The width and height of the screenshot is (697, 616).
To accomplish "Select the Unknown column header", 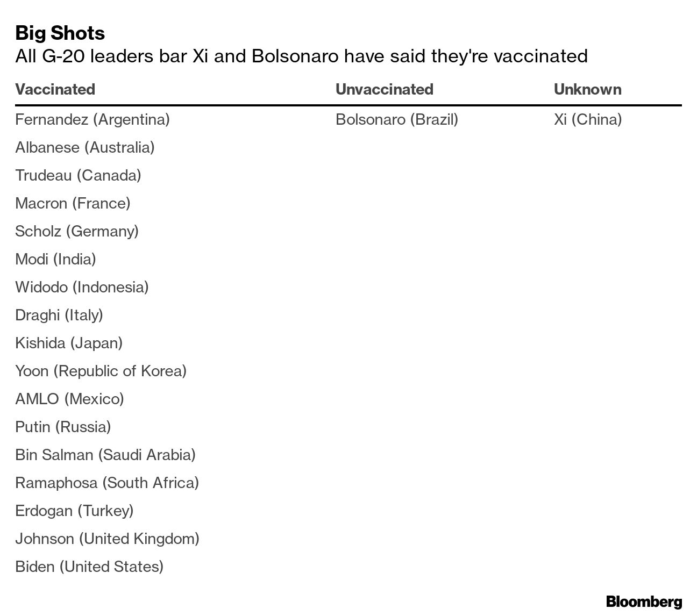I will [587, 89].
